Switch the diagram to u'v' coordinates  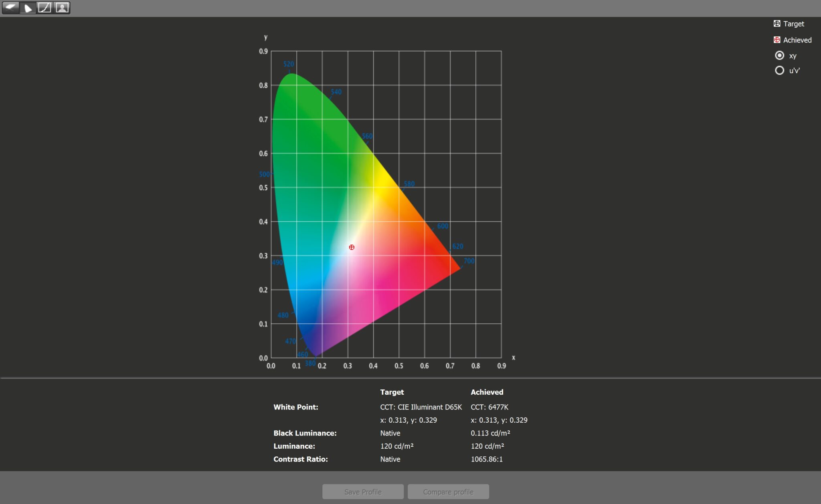[779, 71]
